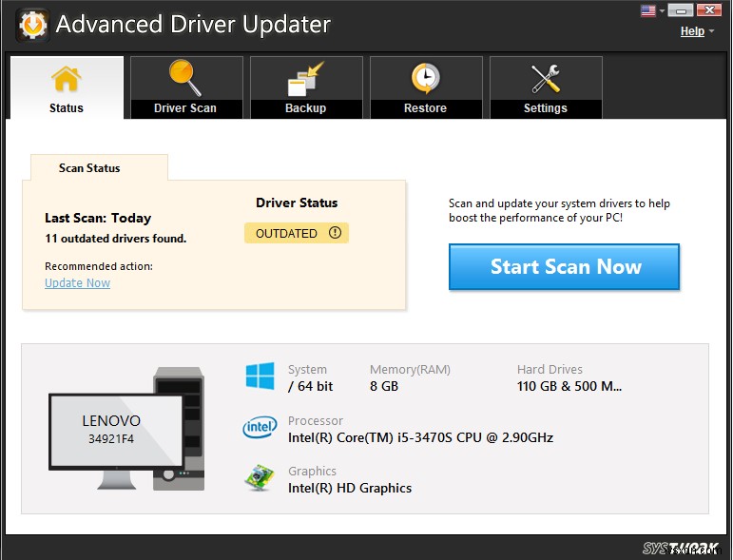Image resolution: width=733 pixels, height=560 pixels.
Task: Click the '110 GB & 500 M...' hard drives value
Action: pos(569,386)
